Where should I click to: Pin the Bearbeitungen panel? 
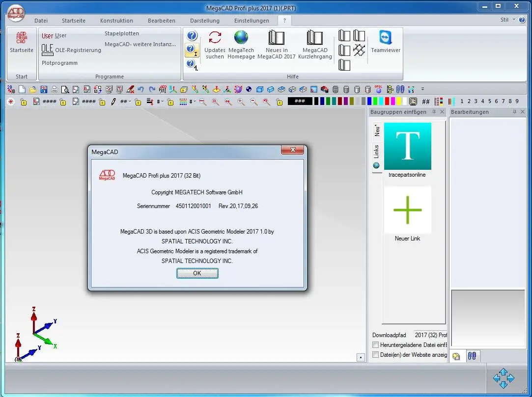click(x=514, y=111)
